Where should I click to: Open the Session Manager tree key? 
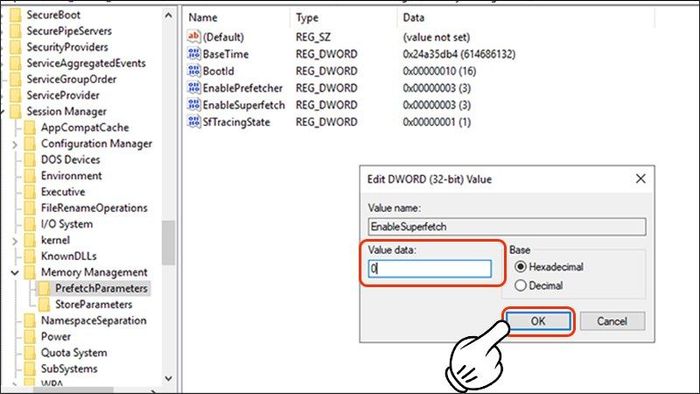pos(66,111)
